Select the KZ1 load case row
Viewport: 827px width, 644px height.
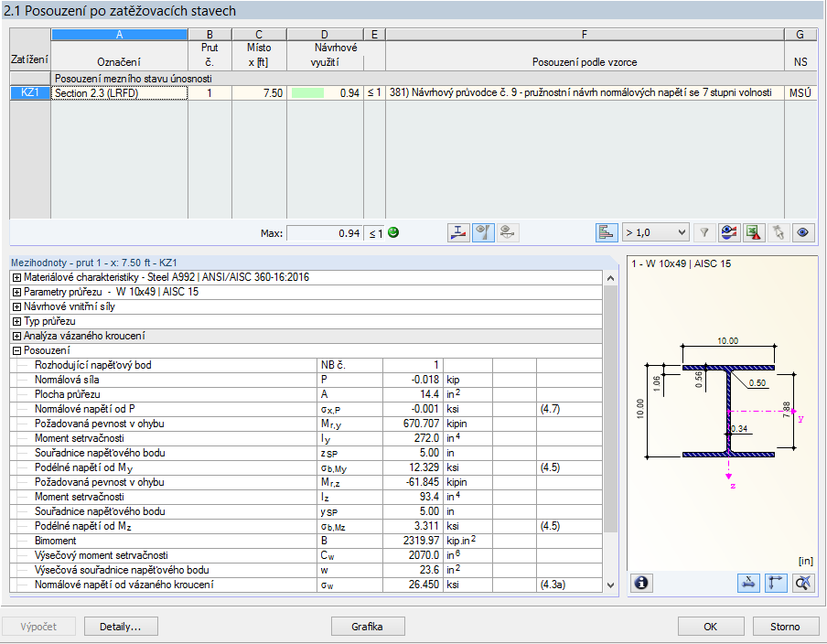[29, 92]
